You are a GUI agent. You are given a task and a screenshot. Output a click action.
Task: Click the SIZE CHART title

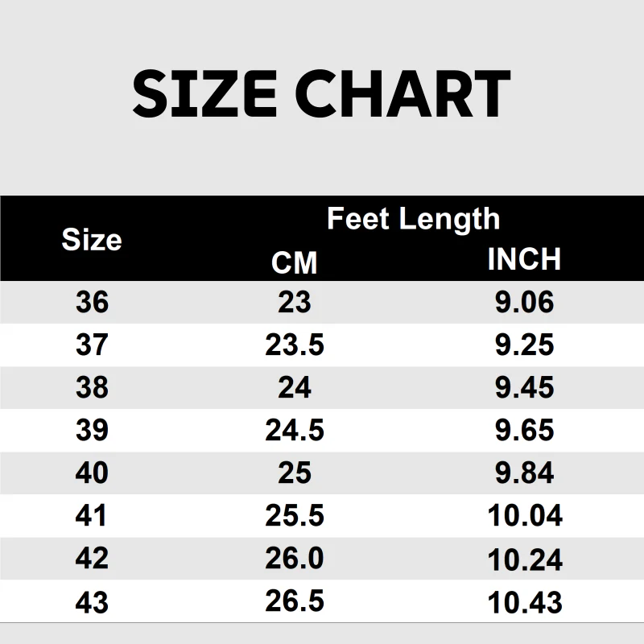321,95
